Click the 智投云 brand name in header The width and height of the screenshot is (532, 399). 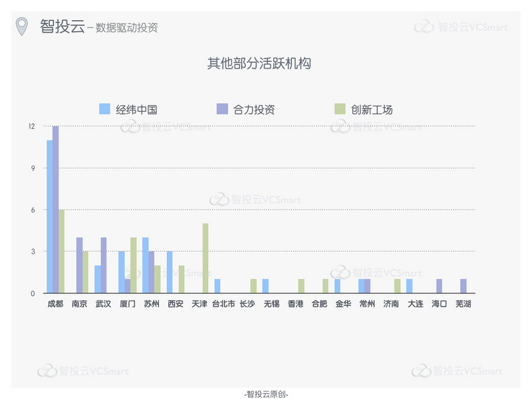[62, 26]
